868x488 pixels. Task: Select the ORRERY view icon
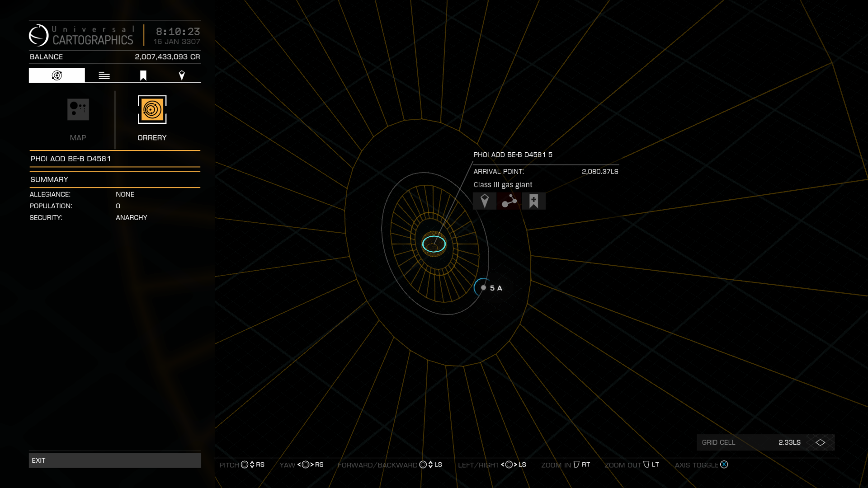point(152,109)
